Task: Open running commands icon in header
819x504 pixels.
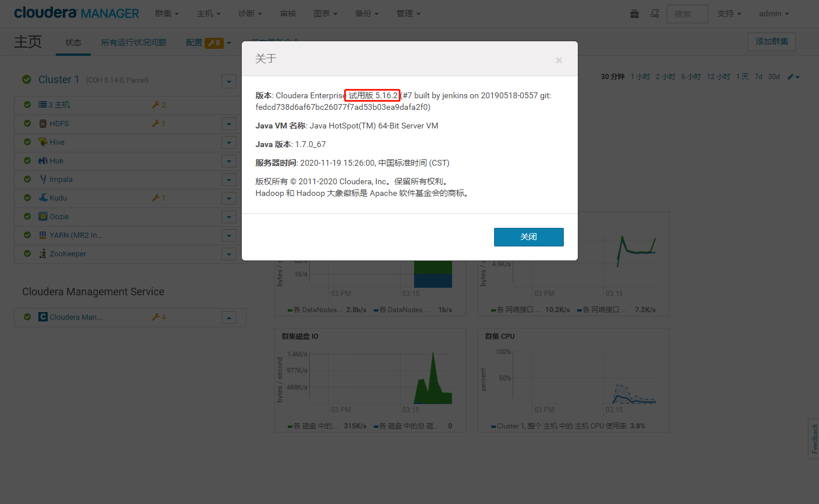Action: [655, 13]
